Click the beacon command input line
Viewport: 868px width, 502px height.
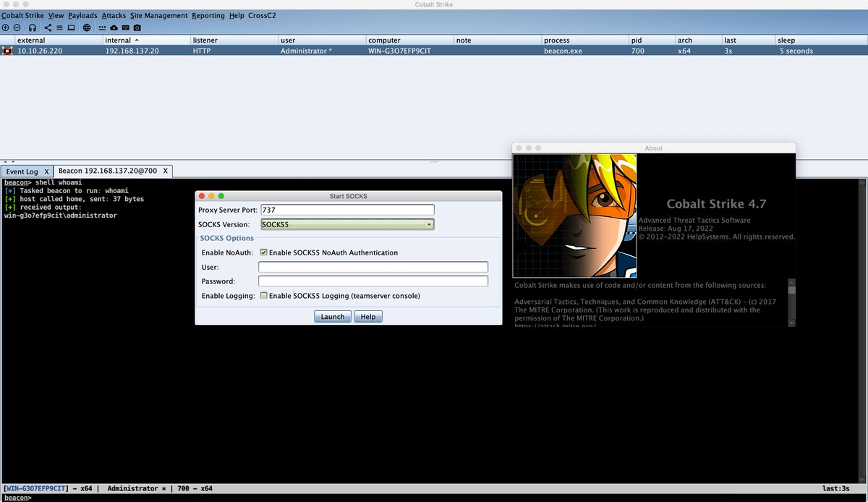pyautogui.click(x=434, y=498)
